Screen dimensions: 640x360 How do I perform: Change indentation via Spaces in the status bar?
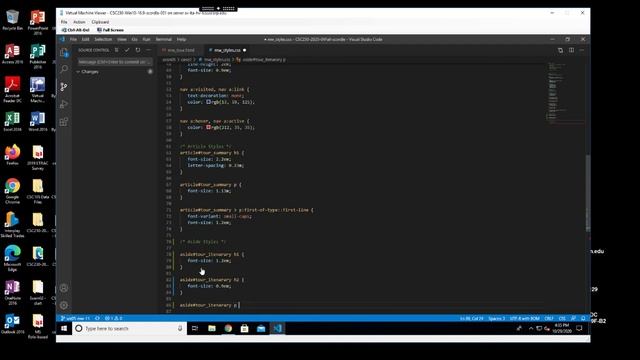496,318
